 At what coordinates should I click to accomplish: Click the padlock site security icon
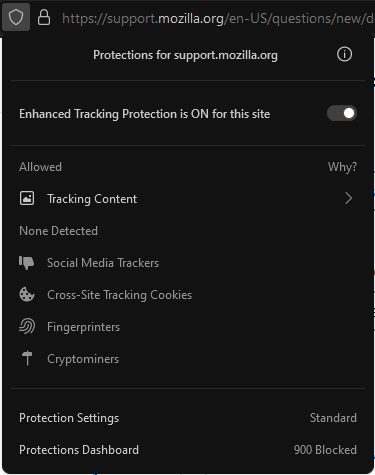click(x=44, y=17)
